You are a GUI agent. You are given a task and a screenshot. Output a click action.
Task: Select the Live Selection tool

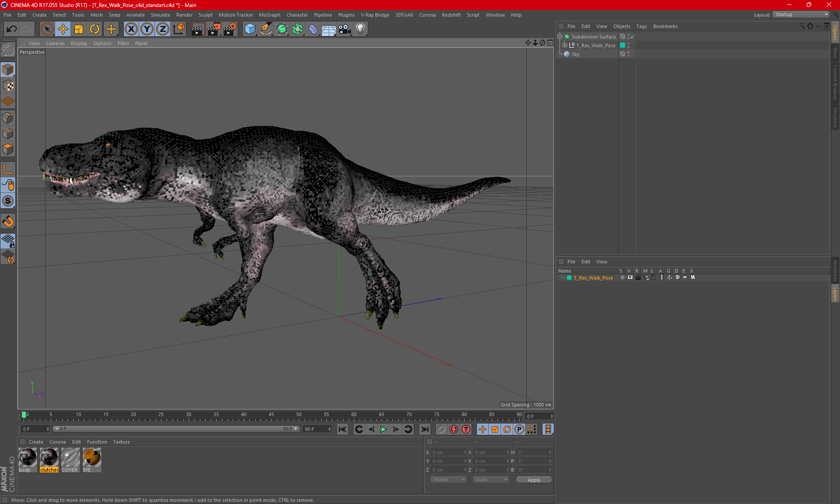[47, 29]
